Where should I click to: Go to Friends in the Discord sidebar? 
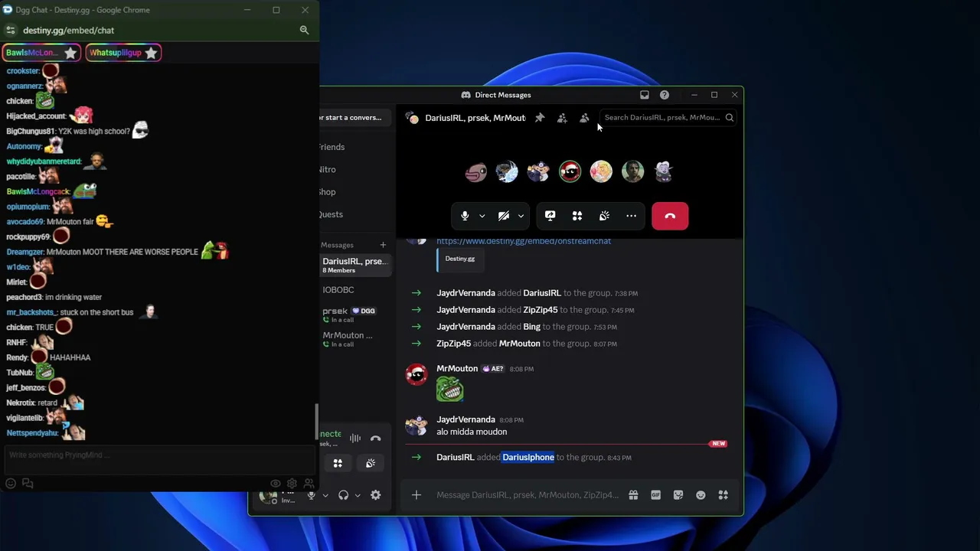(332, 147)
